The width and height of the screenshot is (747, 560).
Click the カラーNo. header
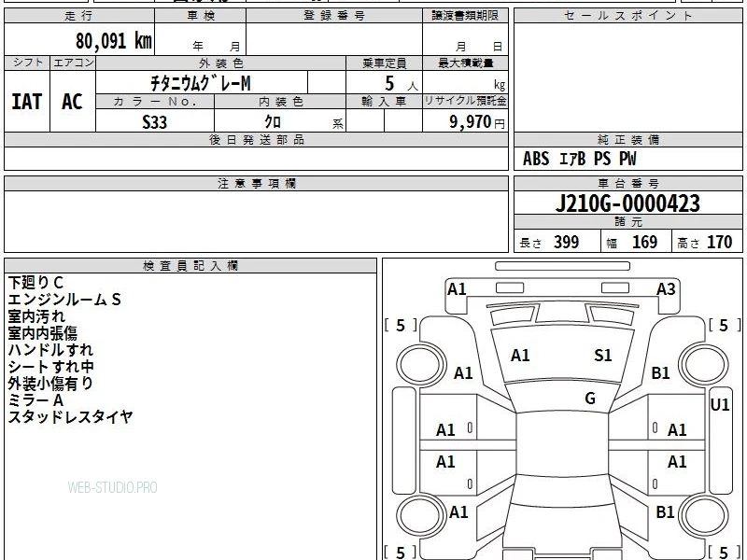tap(155, 102)
